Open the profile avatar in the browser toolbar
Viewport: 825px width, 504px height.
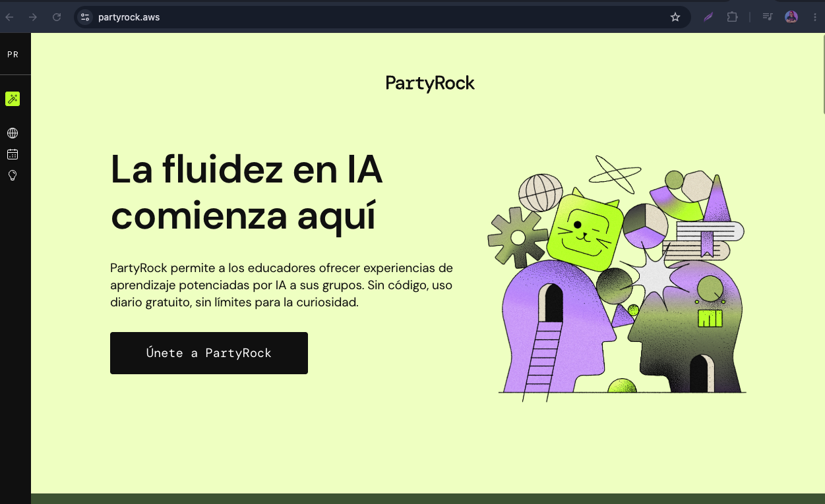[791, 17]
